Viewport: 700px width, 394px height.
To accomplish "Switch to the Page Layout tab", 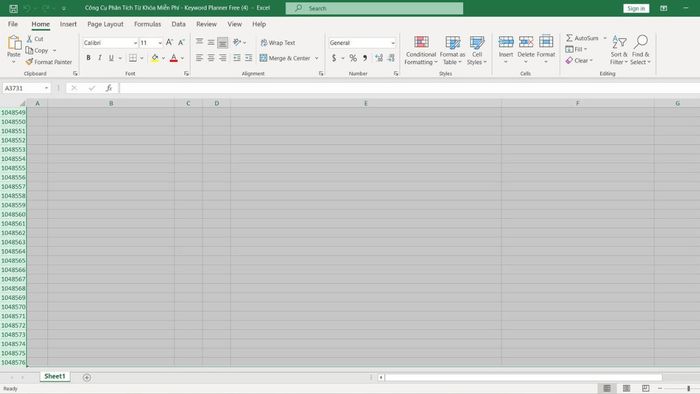I will click(105, 24).
